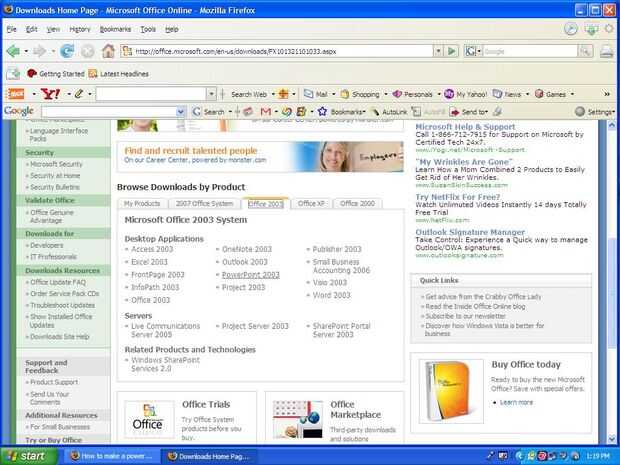
Task: Open News in the Yahoo toolbar
Action: 507,94
